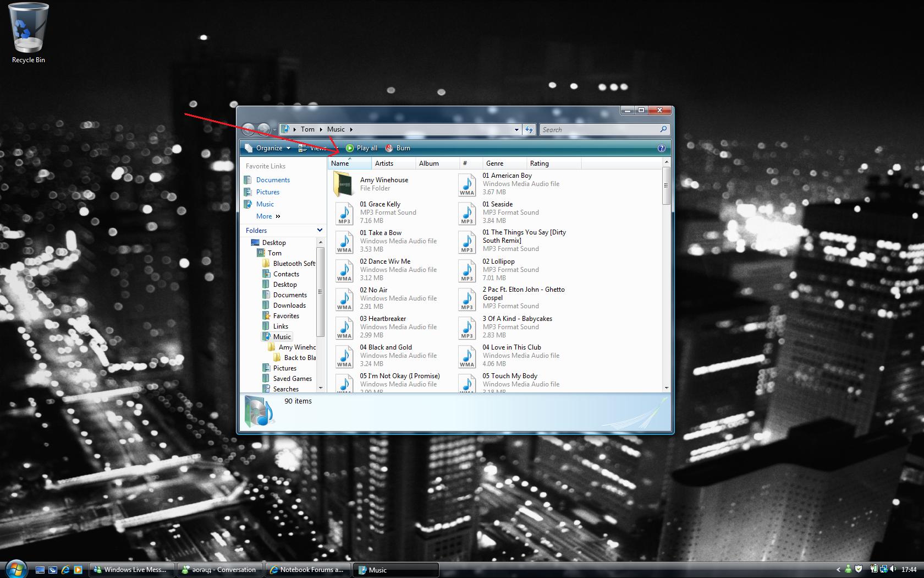
Task: Sort by the Album column header
Action: tap(437, 163)
